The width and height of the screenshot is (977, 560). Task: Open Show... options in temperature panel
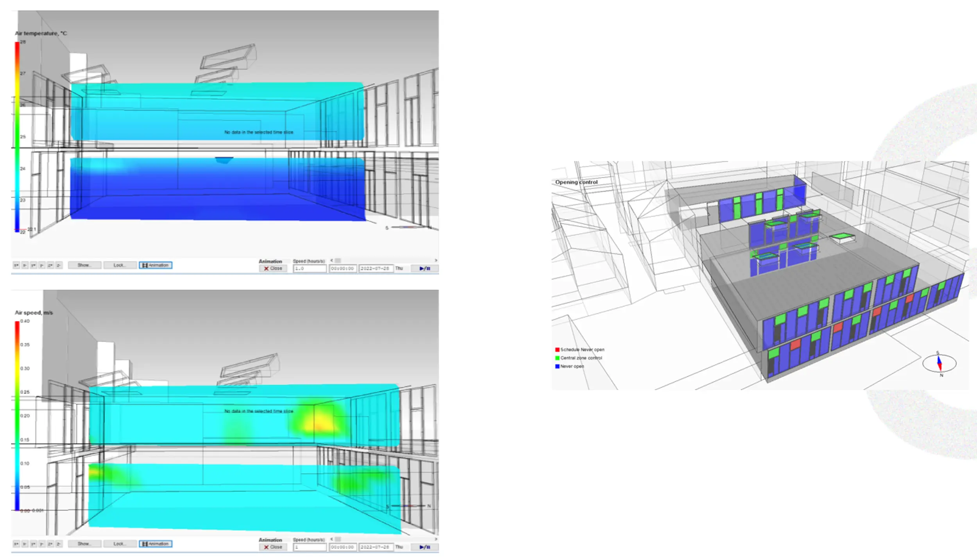84,265
